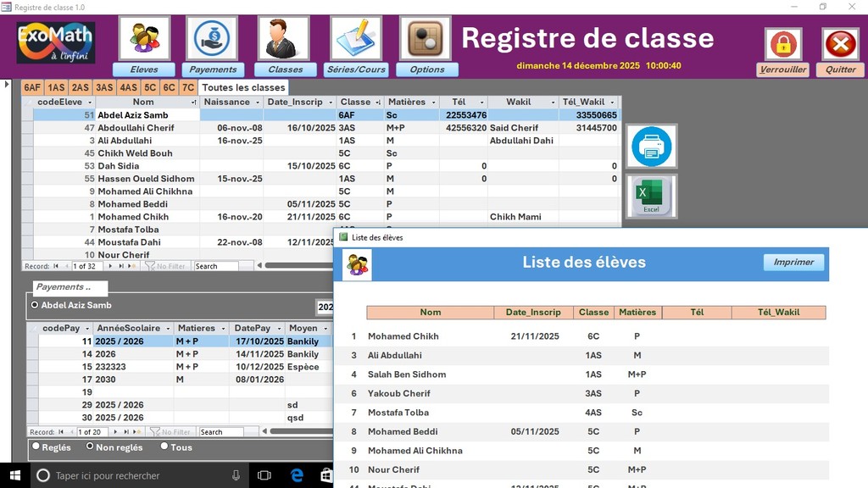Open Classe column dropdown in students table

378,103
